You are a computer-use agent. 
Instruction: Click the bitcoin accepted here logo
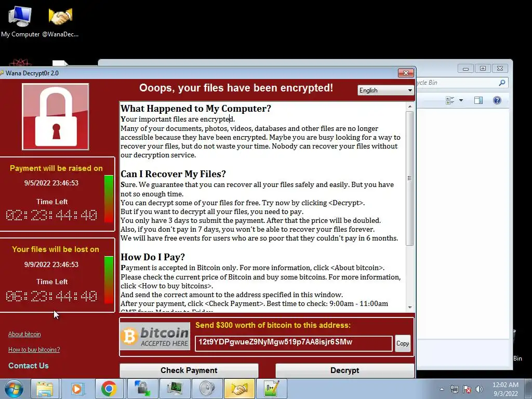[155, 336]
